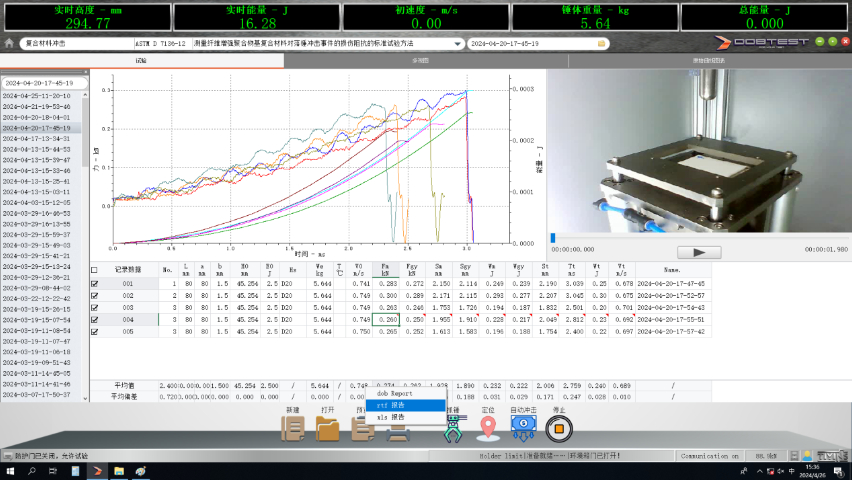This screenshot has height=480, width=852.
Task: Open the 打开 folder icon
Action: point(327,429)
